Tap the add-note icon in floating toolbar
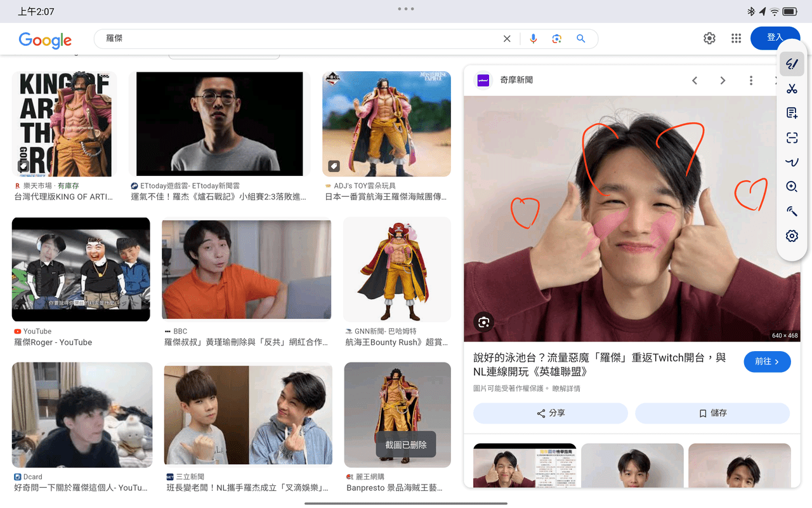Image resolution: width=812 pixels, height=508 pixels. pyautogui.click(x=792, y=113)
